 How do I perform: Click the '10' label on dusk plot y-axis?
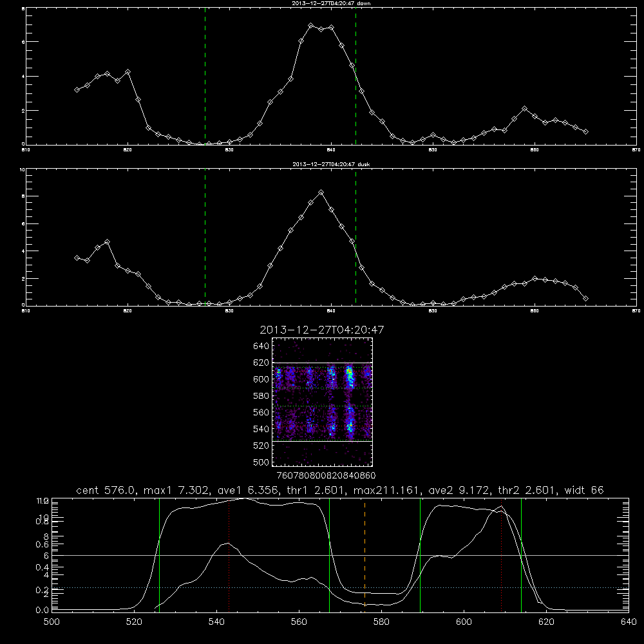22,169
